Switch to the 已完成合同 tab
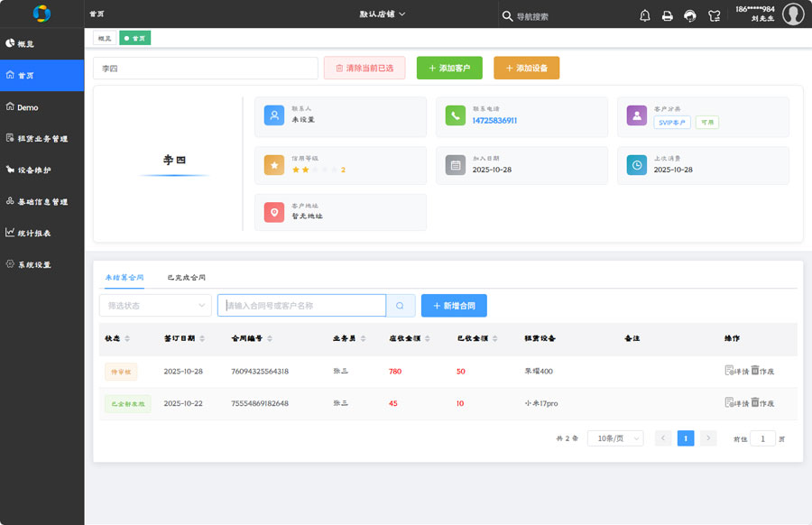This screenshot has width=812, height=525. coord(186,278)
